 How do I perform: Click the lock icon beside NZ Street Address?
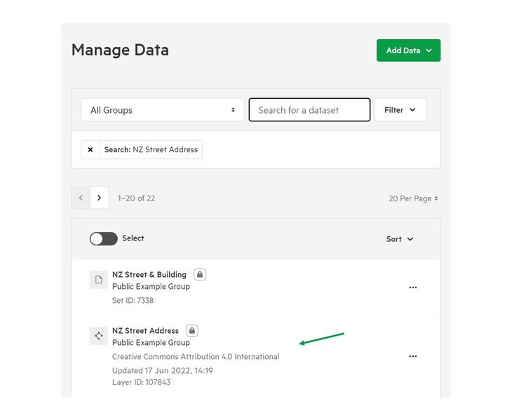[192, 330]
